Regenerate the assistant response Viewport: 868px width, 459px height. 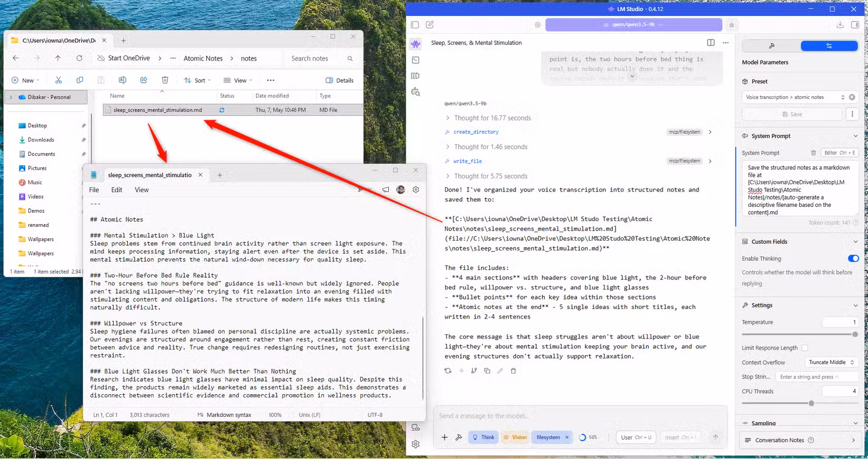pyautogui.click(x=448, y=371)
